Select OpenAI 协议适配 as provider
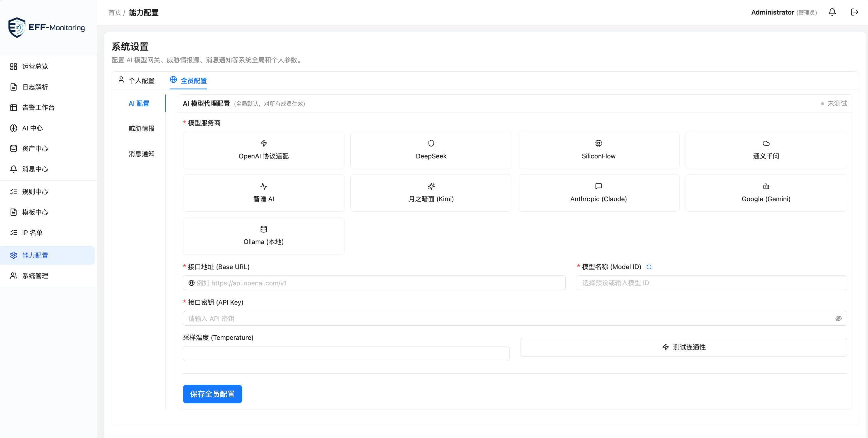 tap(263, 150)
